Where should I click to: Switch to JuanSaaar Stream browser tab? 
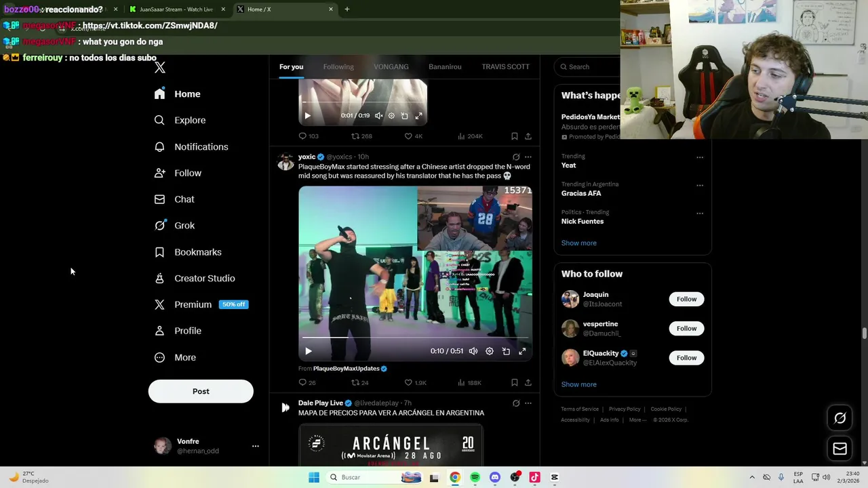click(x=176, y=9)
